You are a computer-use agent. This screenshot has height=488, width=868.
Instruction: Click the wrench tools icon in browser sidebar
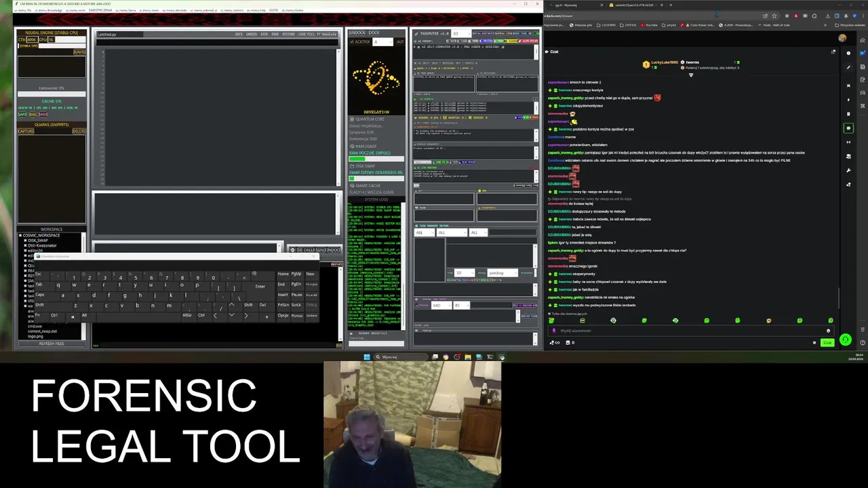coord(848,171)
